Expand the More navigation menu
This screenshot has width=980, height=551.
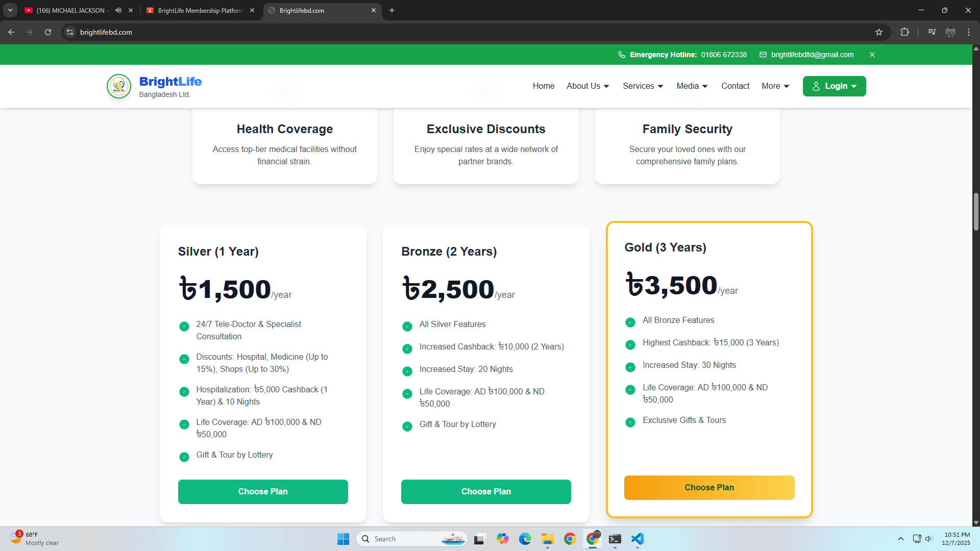coord(775,86)
